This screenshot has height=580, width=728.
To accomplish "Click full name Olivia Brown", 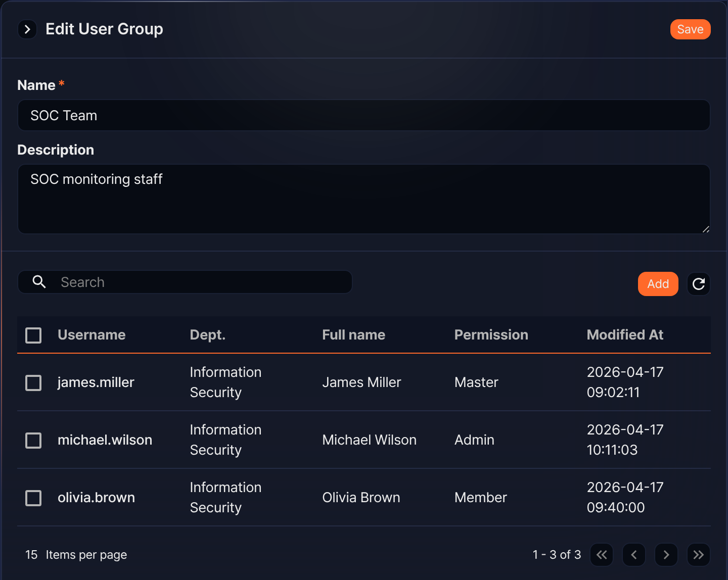I will (x=361, y=497).
